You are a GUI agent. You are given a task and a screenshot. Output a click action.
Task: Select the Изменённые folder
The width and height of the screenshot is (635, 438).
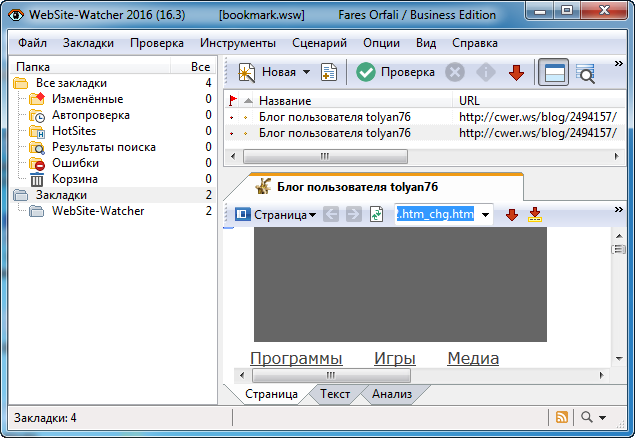pyautogui.click(x=87, y=99)
